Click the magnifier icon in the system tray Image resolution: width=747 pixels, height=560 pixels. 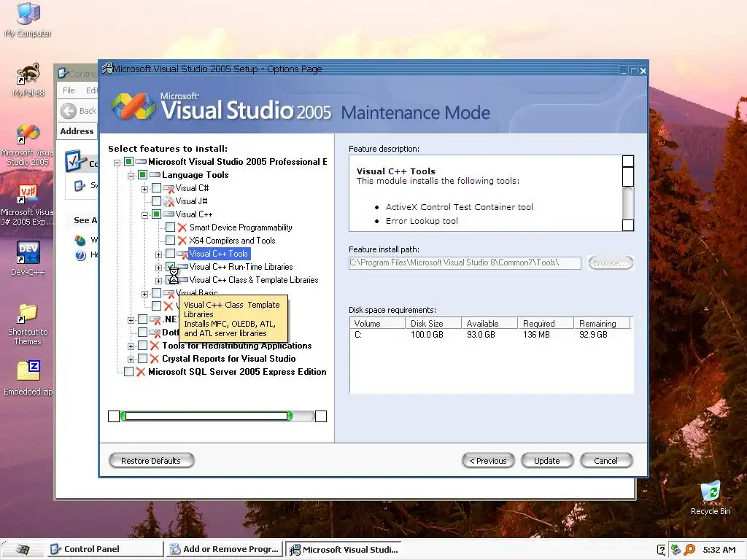689,550
